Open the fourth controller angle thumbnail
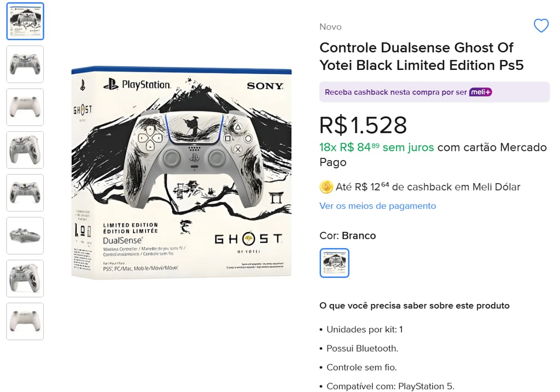The height and width of the screenshot is (392, 560). point(25,150)
